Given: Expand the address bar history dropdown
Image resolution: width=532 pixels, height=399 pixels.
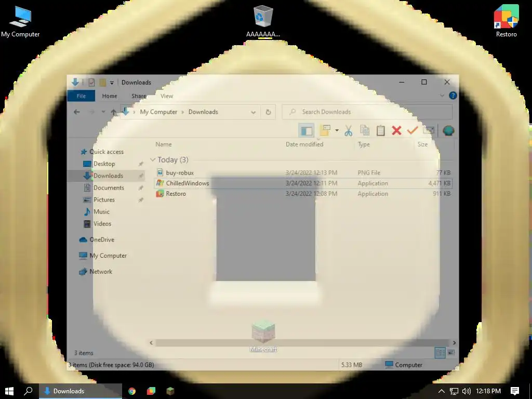Looking at the screenshot, I should pos(253,112).
